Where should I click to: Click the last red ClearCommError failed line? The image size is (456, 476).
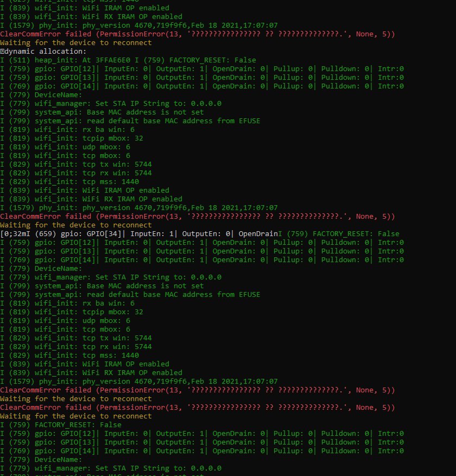[198, 408]
